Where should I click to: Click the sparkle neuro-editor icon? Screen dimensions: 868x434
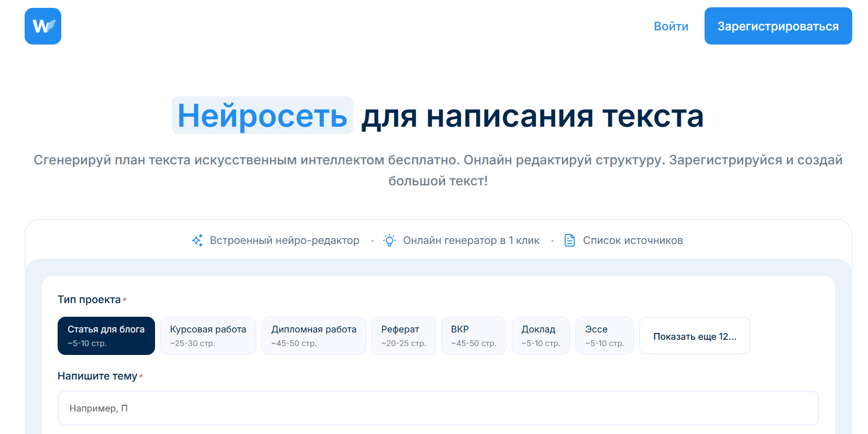pos(197,240)
